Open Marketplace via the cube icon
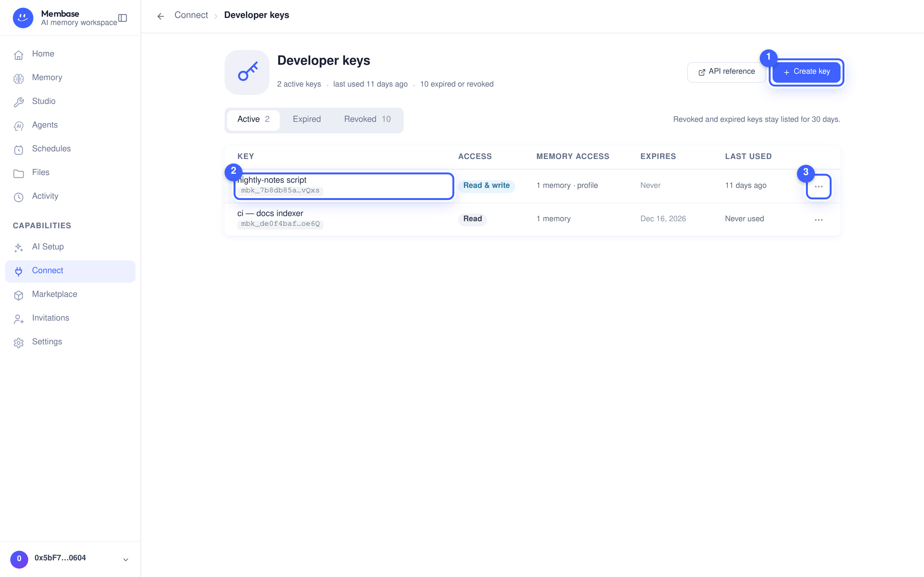This screenshot has width=924, height=577. click(x=18, y=295)
